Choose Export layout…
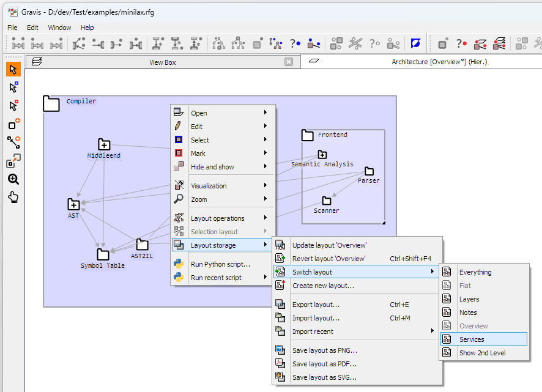The width and height of the screenshot is (542, 392). (x=357, y=305)
